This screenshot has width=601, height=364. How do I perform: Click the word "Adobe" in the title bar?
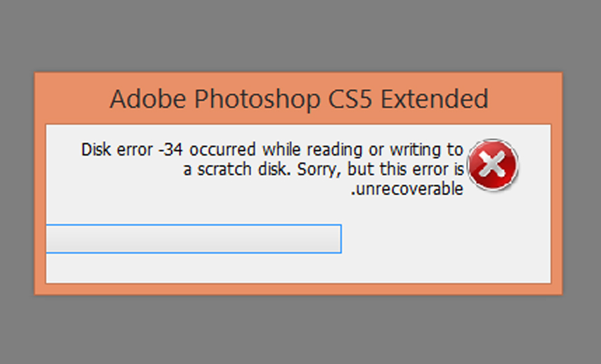coord(148,100)
